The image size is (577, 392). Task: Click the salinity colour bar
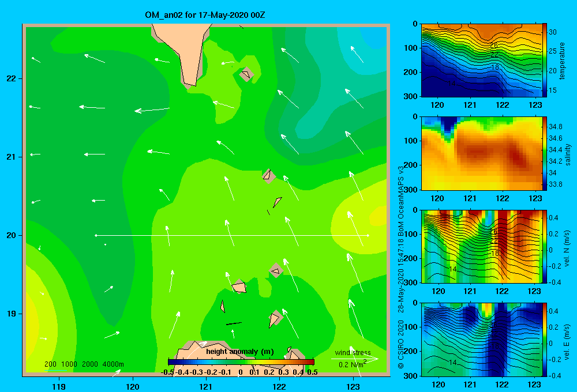pyautogui.click(x=545, y=153)
